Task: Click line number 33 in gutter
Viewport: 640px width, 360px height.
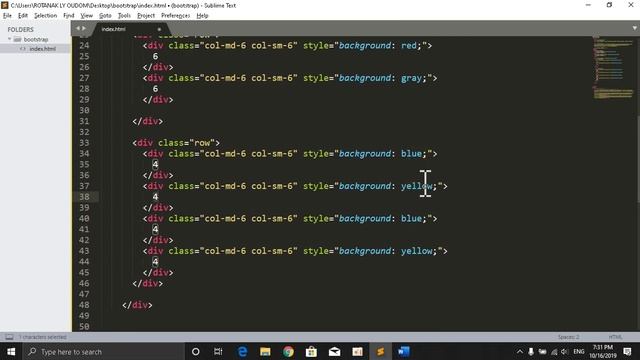Action: pos(84,143)
